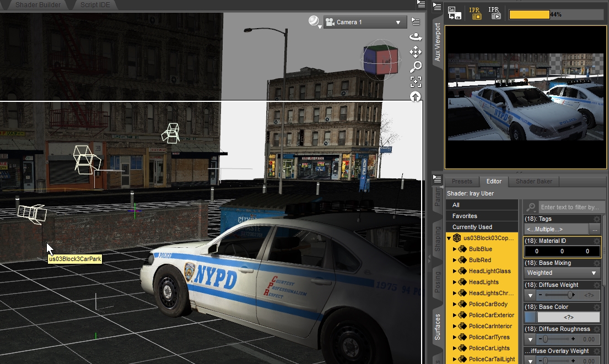Screen dimensions: 609x364
Task: Click the Diffuse Roughness plus button
Action: pos(573,339)
